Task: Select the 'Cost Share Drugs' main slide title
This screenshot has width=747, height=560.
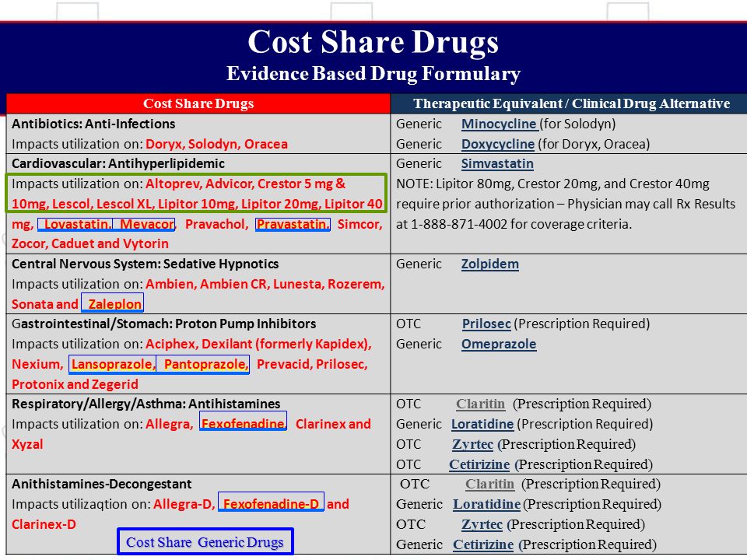Action: 373,42
